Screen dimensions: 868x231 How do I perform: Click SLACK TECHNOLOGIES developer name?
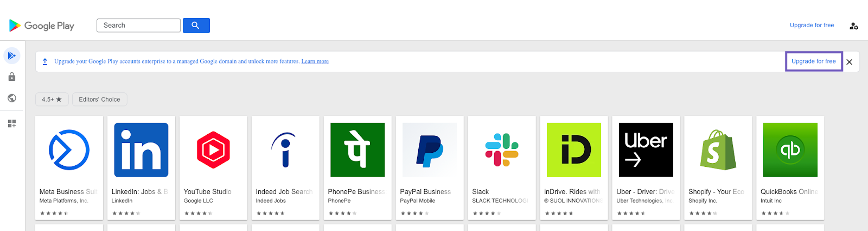click(x=500, y=201)
